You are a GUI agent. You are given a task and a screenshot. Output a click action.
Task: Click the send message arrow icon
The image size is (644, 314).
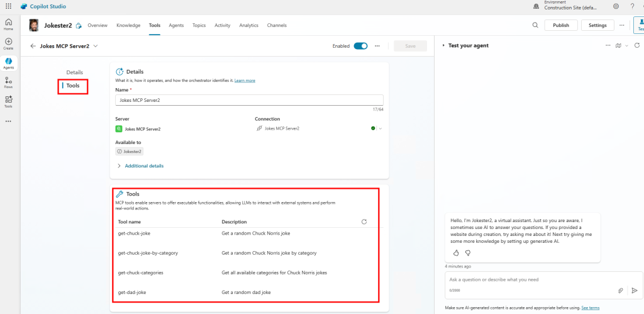click(x=633, y=290)
